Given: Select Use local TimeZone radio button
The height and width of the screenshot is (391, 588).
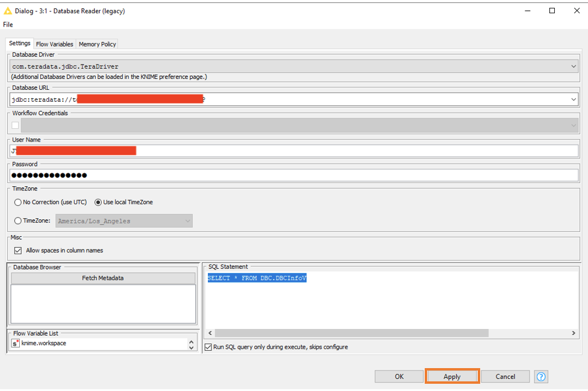Looking at the screenshot, I should [x=98, y=202].
